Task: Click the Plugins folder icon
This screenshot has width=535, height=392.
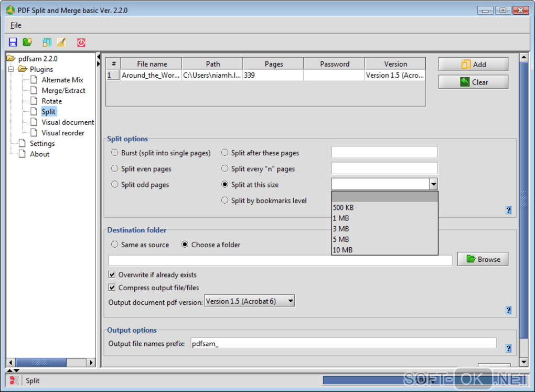Action: tap(23, 69)
